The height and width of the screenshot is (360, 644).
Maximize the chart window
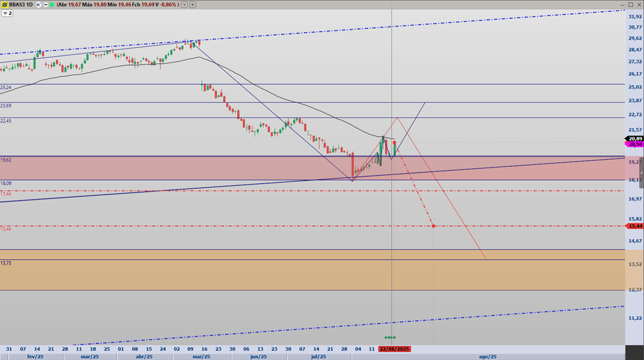coord(631,4)
